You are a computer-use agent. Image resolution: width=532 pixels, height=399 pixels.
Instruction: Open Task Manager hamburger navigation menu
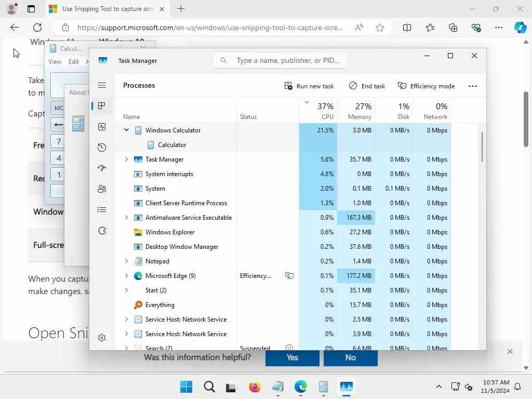tap(102, 85)
